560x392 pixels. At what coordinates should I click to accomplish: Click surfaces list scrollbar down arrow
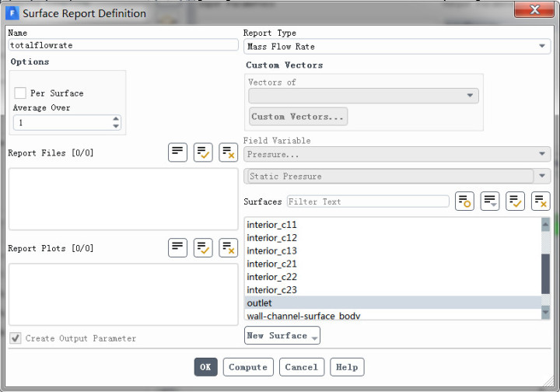[545, 313]
